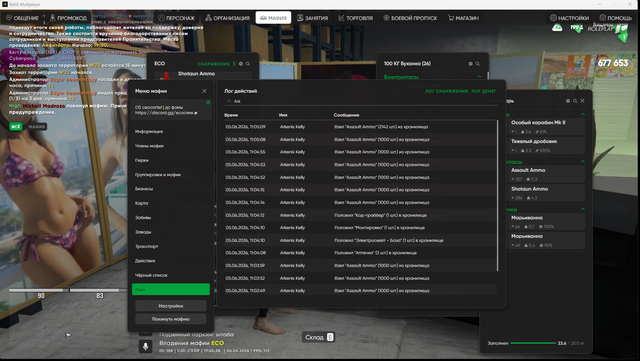Select the МАФИЯ chat filter
Viewport: 640px width, 361px height.
click(x=37, y=127)
